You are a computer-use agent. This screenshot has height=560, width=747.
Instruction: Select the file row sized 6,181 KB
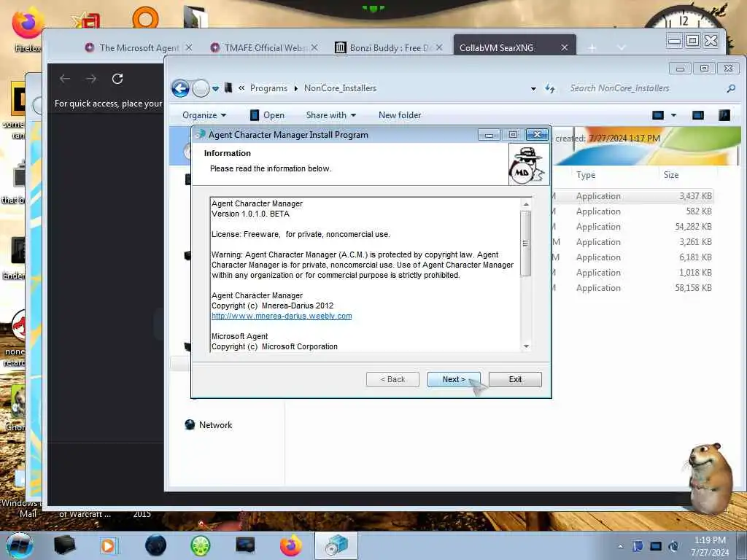tap(632, 257)
